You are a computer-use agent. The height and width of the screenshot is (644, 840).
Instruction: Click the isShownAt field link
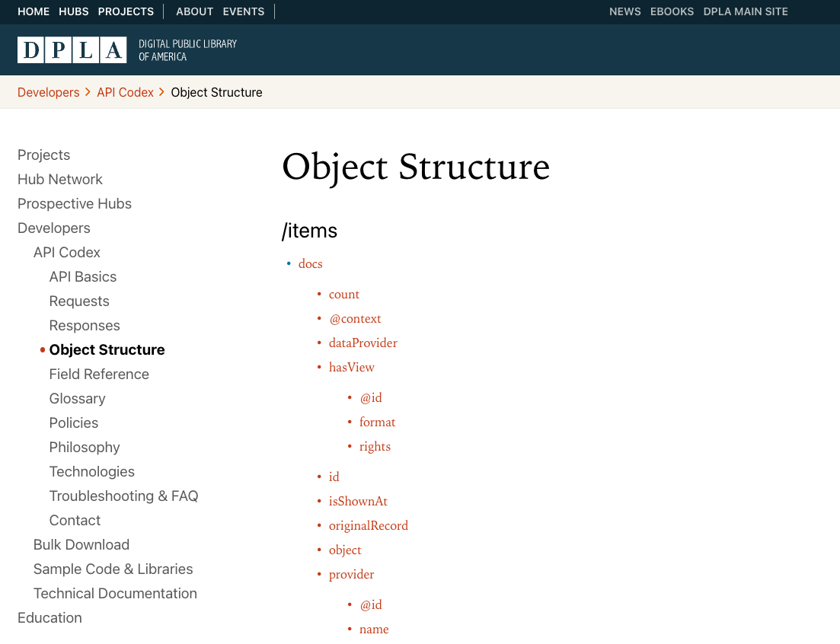[x=358, y=502]
